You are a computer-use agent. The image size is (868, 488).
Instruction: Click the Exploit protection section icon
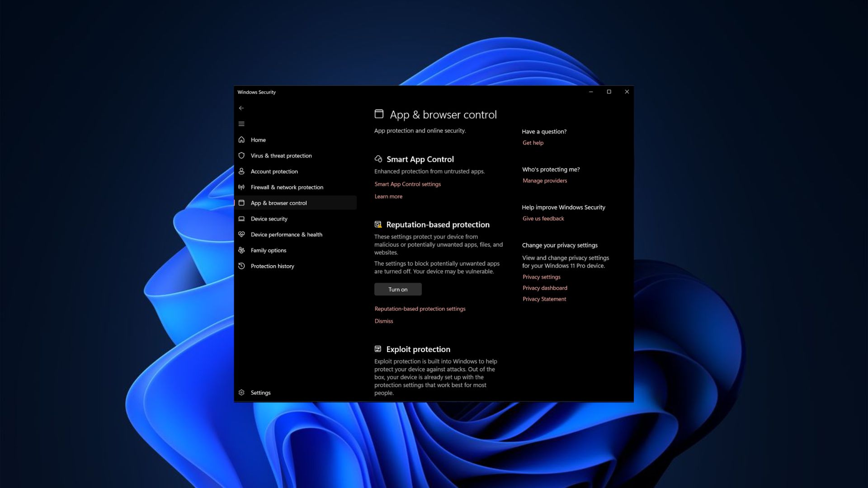coord(378,349)
